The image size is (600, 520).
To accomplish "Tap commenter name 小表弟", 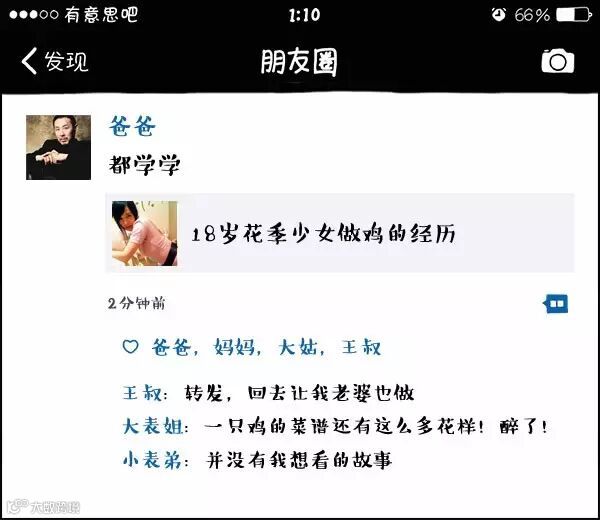I will 152,460.
